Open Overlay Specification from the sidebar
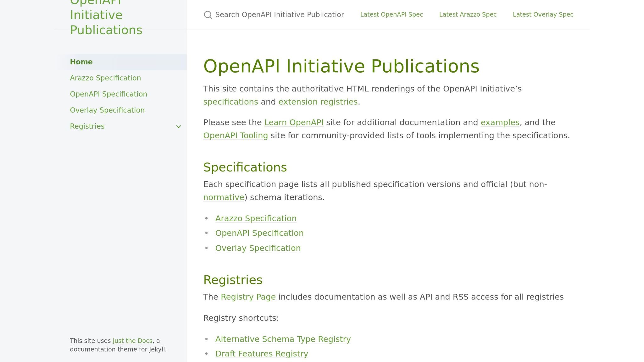The height and width of the screenshot is (362, 644). (107, 110)
